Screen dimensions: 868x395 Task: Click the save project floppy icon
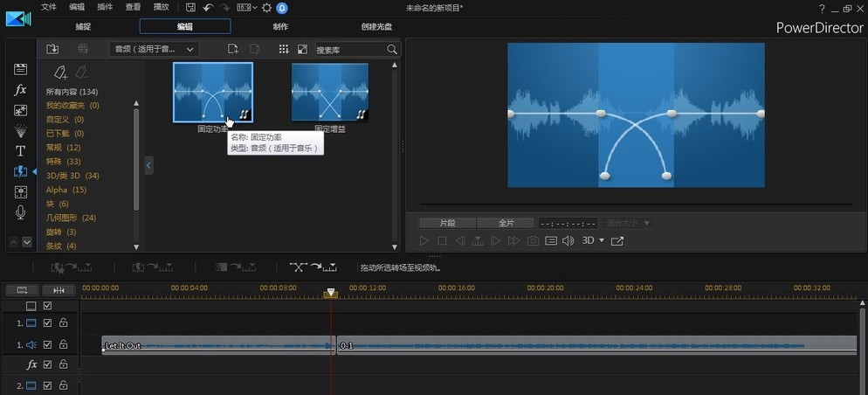(190, 8)
